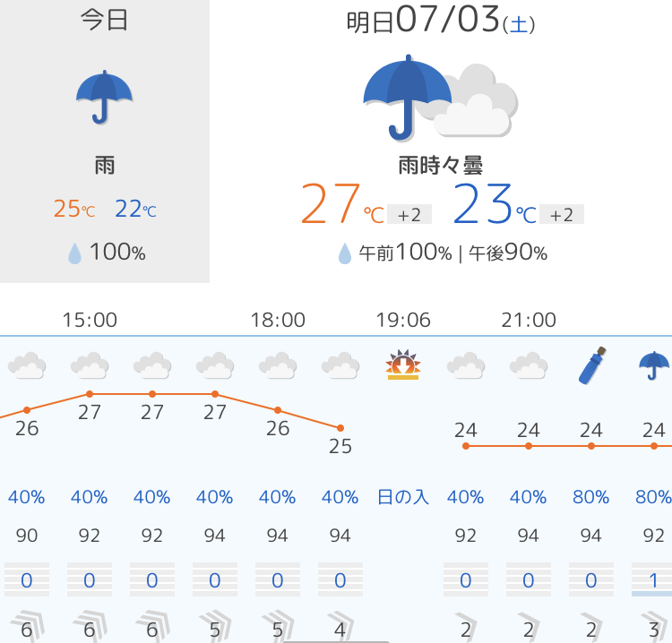Tap tomorrow's umbrella and cloud icon

click(x=440, y=98)
